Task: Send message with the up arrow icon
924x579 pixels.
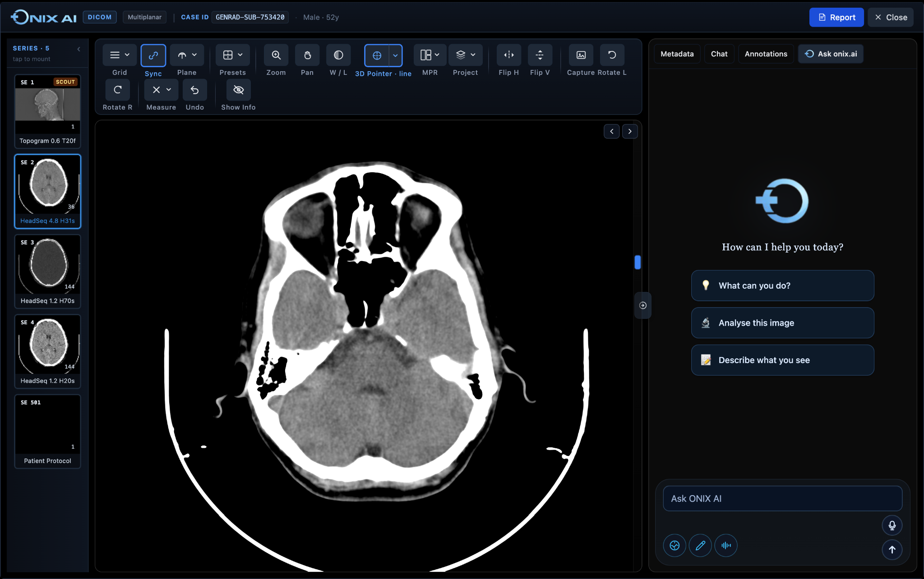Action: point(892,550)
